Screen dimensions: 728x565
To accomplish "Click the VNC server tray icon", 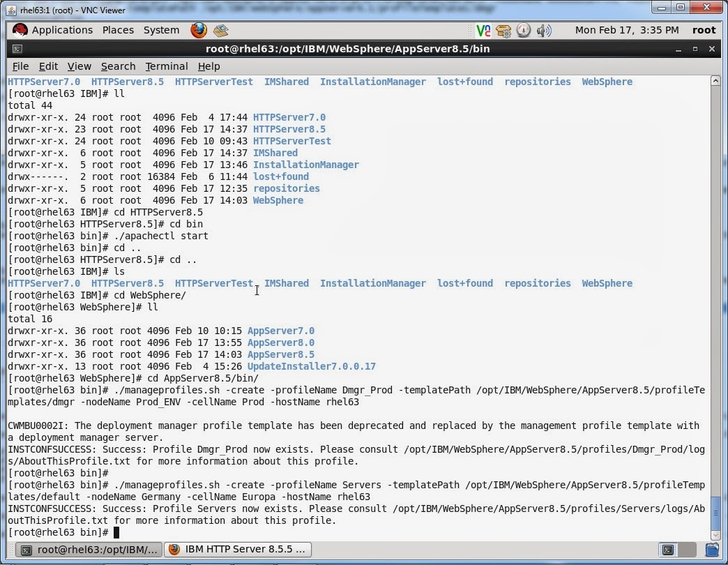I will (x=483, y=30).
